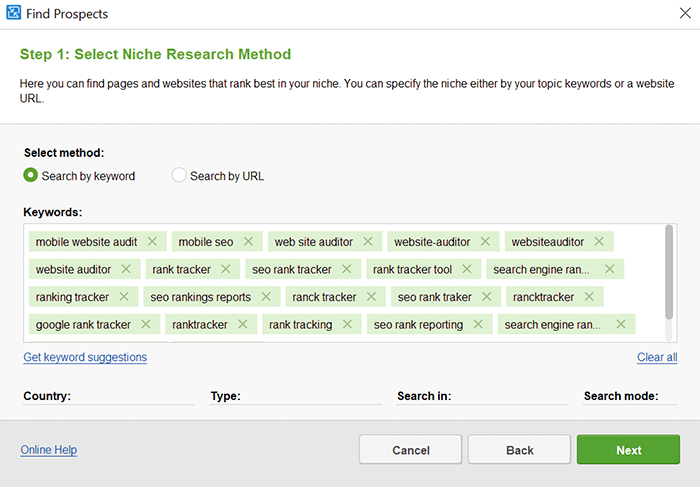
Task: Click the green Next button
Action: 629,450
